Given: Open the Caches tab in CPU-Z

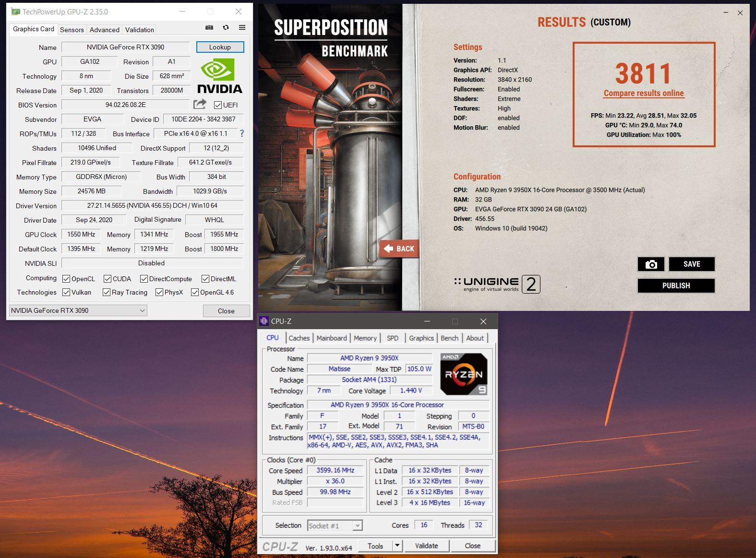Looking at the screenshot, I should [299, 338].
